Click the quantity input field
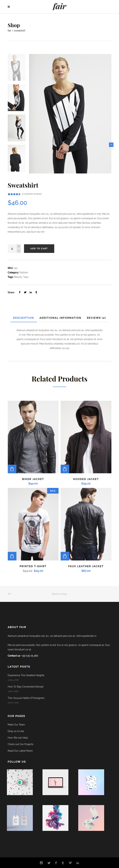Image resolution: width=119 pixels, height=868 pixels. pos(12,249)
